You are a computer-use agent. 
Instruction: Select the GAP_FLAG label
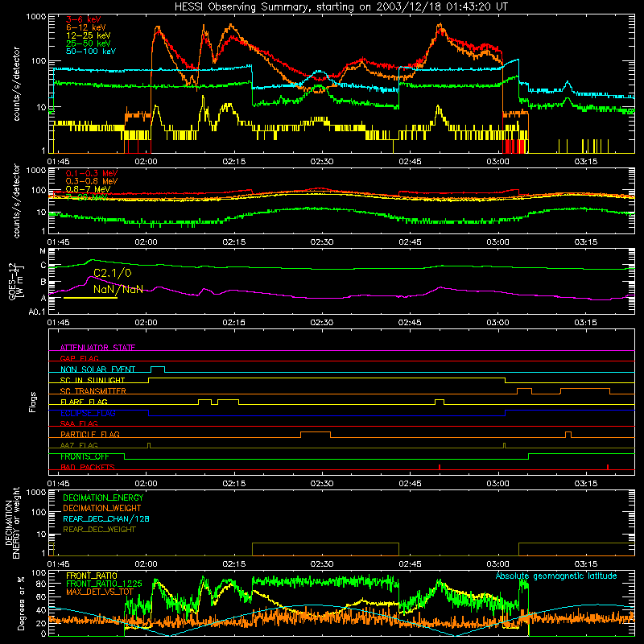(79, 358)
